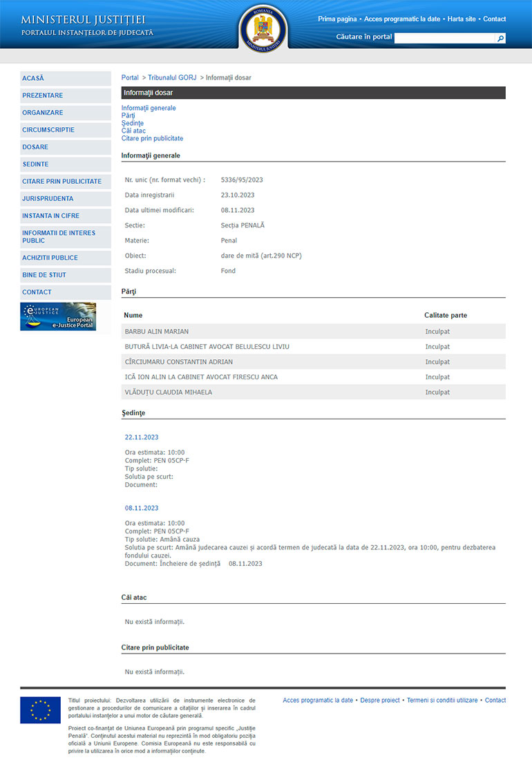Open footer Acces programatic la date link
The image size is (532, 760).
(318, 701)
